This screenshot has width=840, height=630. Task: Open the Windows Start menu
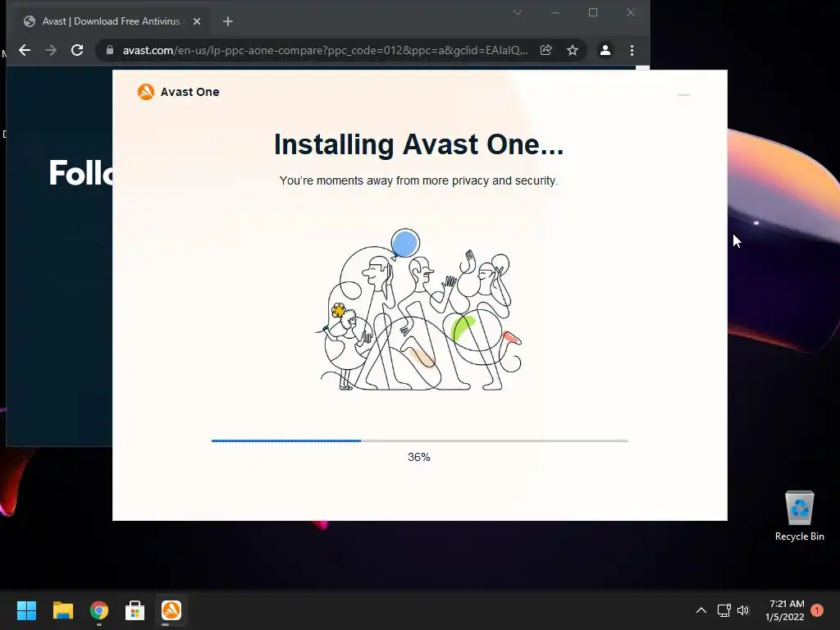click(x=26, y=610)
